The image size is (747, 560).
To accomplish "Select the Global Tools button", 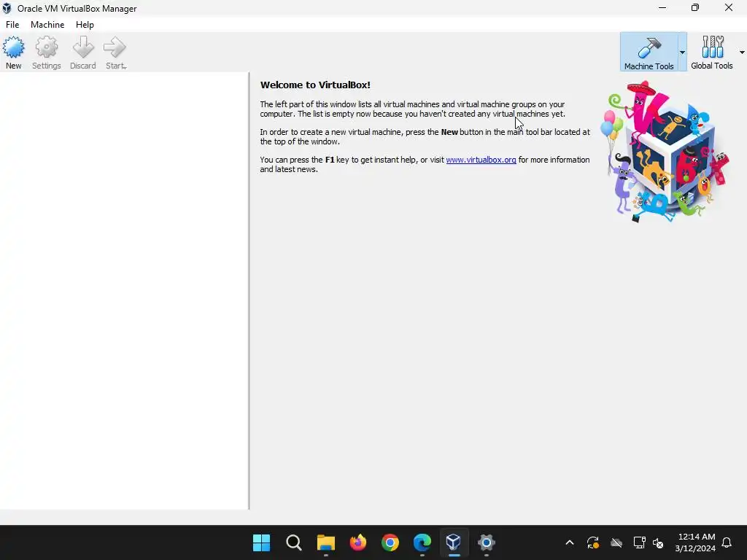I will (712, 52).
